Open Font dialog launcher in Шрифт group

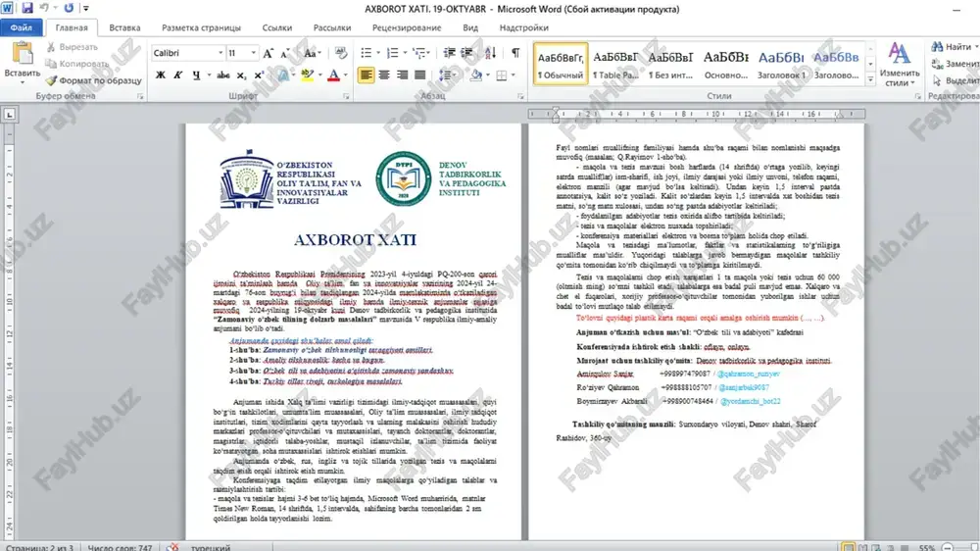(346, 96)
